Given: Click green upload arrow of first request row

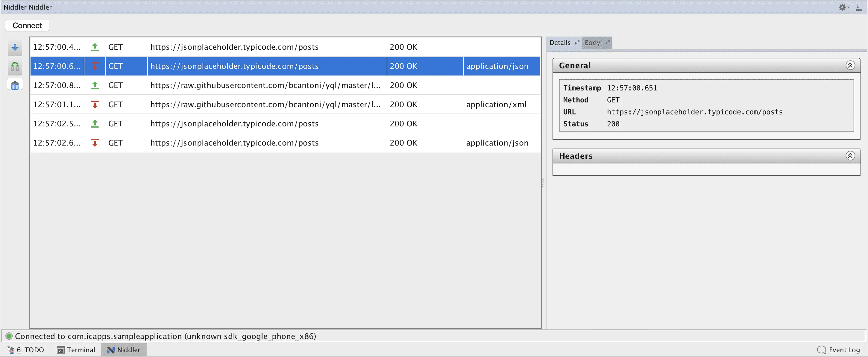Looking at the screenshot, I should [x=95, y=47].
